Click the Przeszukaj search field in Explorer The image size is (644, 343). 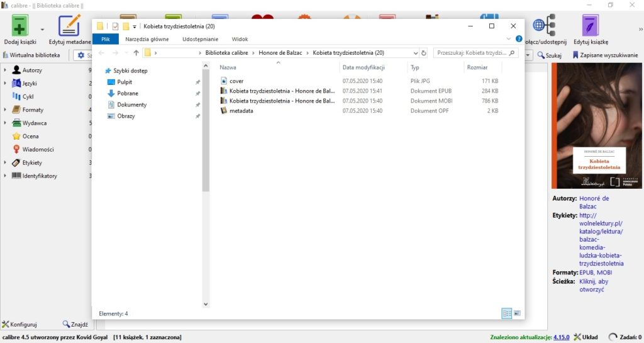pyautogui.click(x=475, y=53)
